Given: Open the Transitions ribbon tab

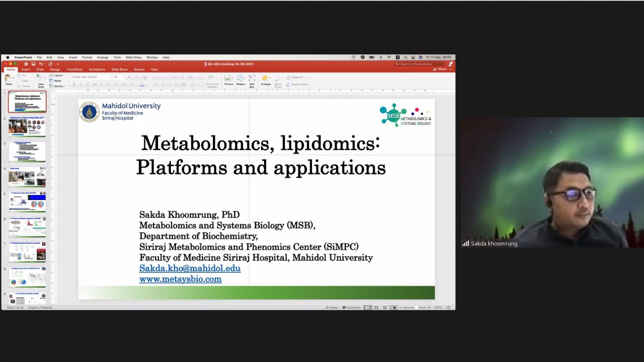Looking at the screenshot, I should (74, 69).
